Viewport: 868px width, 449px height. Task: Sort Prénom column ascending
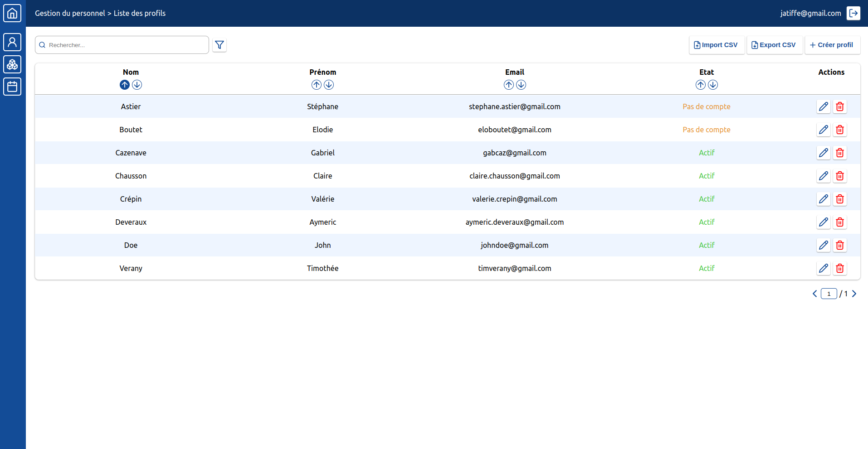pyautogui.click(x=317, y=85)
